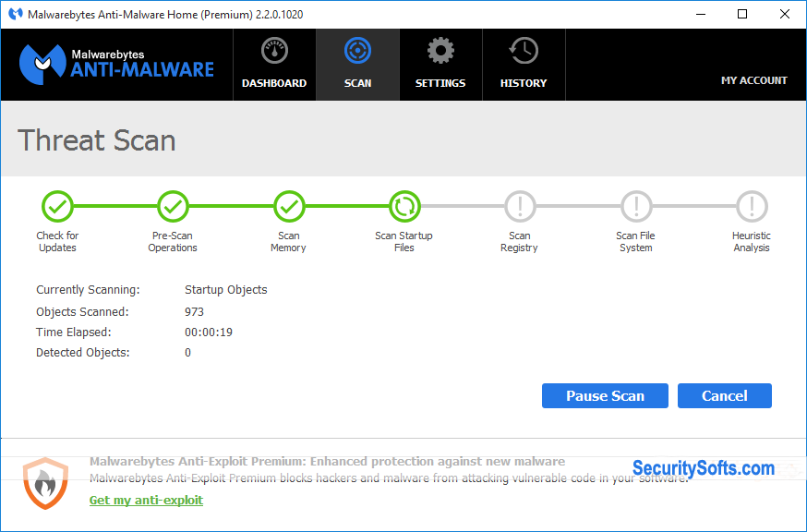
Task: Close the Malwarebytes window
Action: pyautogui.click(x=784, y=14)
